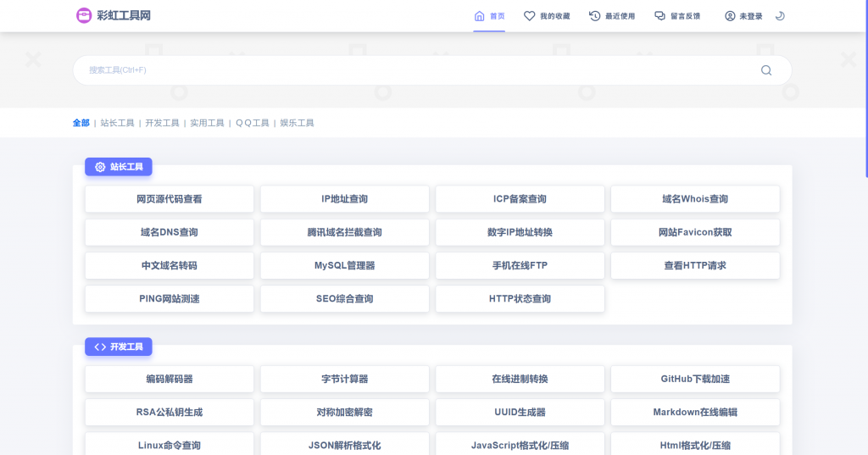Click 未登录 to log in

[x=743, y=16]
